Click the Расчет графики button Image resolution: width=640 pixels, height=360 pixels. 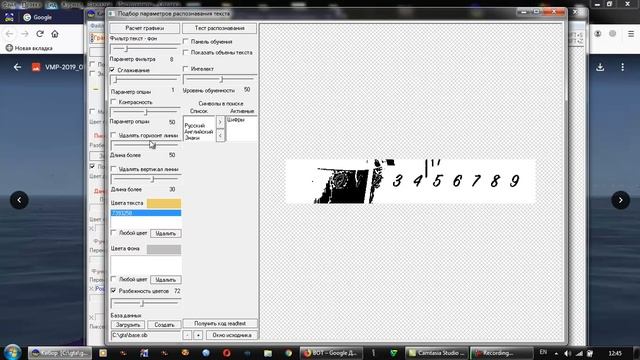click(x=144, y=28)
